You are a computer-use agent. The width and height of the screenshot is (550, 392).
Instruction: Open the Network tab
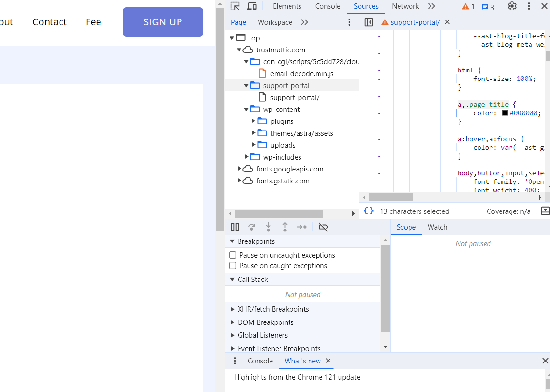[405, 6]
